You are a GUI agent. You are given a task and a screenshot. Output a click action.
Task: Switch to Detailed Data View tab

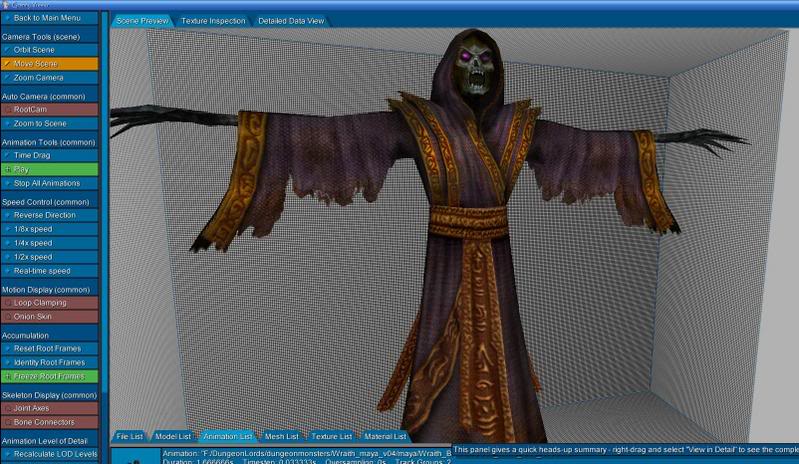click(x=291, y=21)
